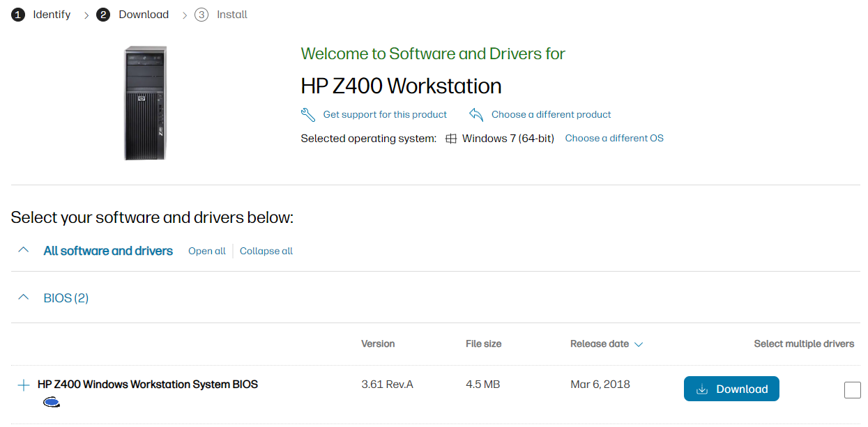Image resolution: width=868 pixels, height=427 pixels.
Task: Click the Windows logo icon by OS name
Action: pos(451,139)
